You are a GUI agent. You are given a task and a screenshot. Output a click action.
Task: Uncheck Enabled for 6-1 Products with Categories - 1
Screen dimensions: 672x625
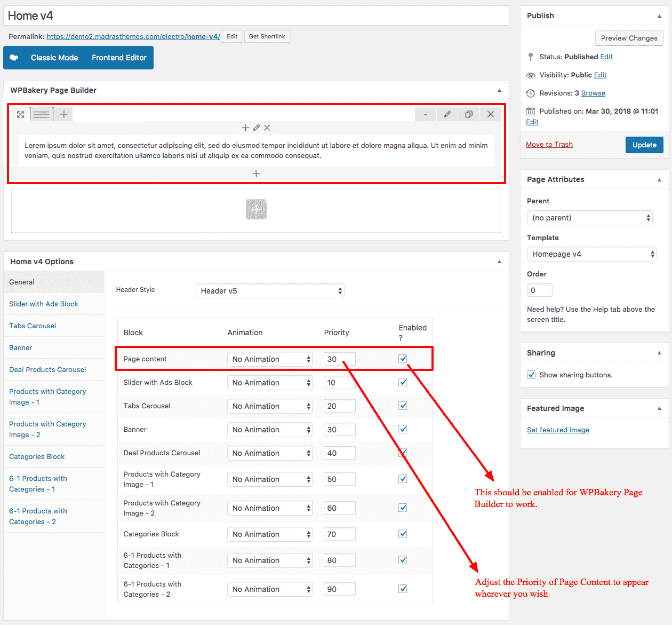[403, 560]
